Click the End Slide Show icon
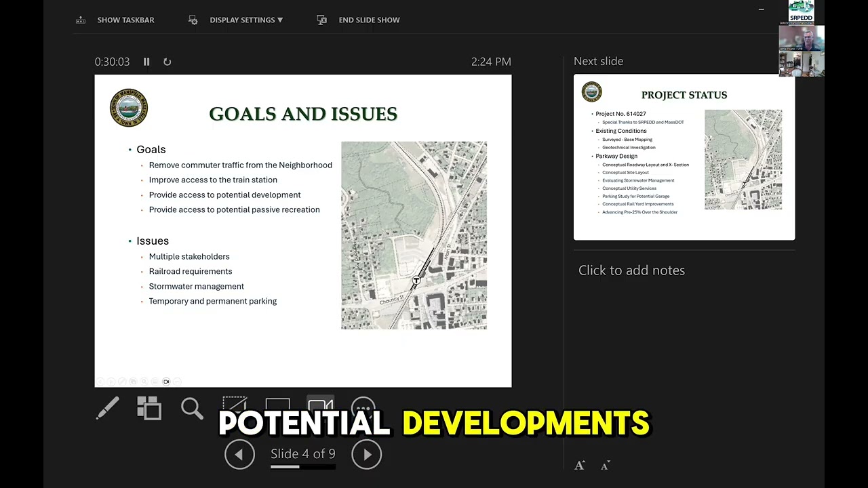The width and height of the screenshot is (868, 488). 322,20
